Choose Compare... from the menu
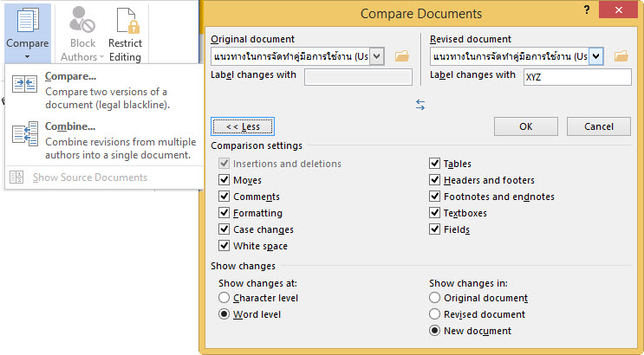The height and width of the screenshot is (355, 644). click(x=69, y=76)
